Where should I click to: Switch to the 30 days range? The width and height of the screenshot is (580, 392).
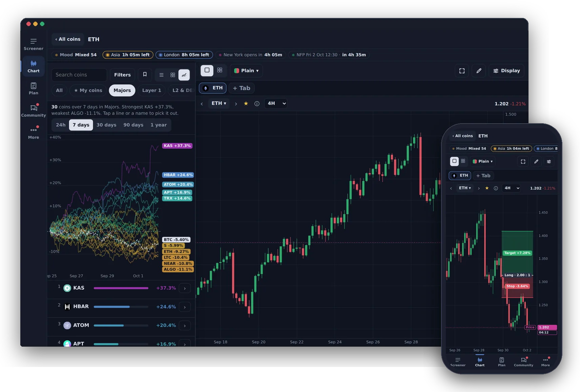(106, 125)
